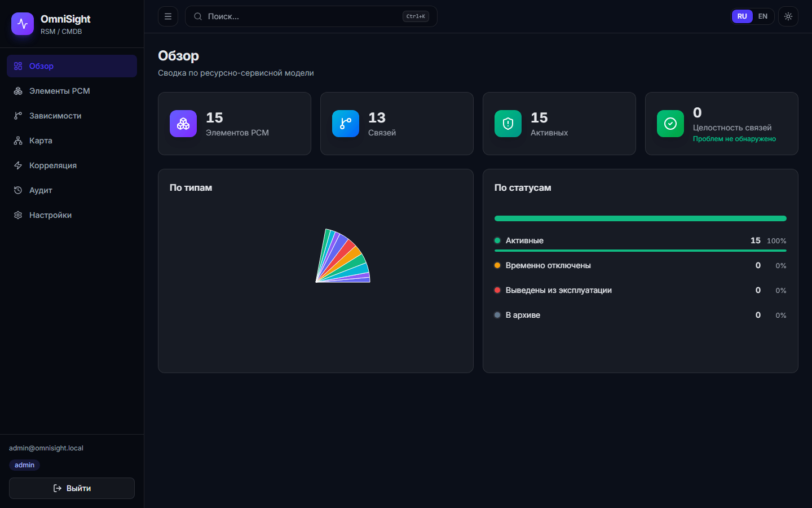Select the RU language option
The width and height of the screenshot is (812, 508).
pyautogui.click(x=742, y=16)
